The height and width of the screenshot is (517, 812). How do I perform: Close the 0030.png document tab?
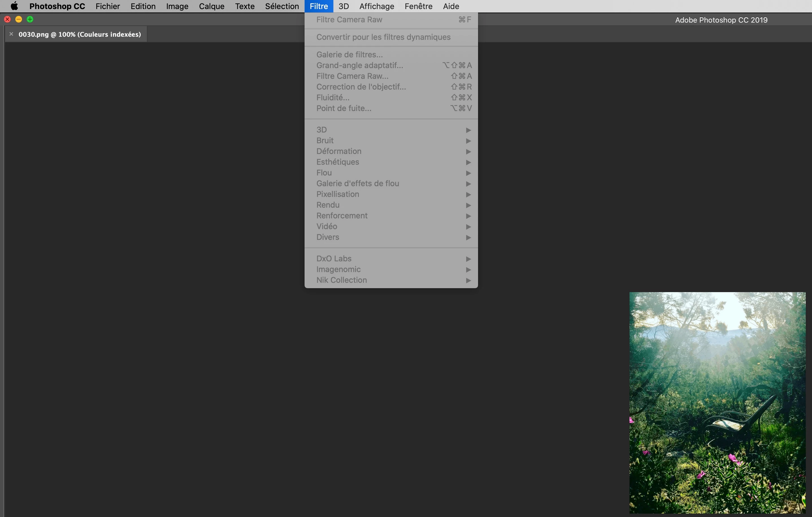point(11,34)
